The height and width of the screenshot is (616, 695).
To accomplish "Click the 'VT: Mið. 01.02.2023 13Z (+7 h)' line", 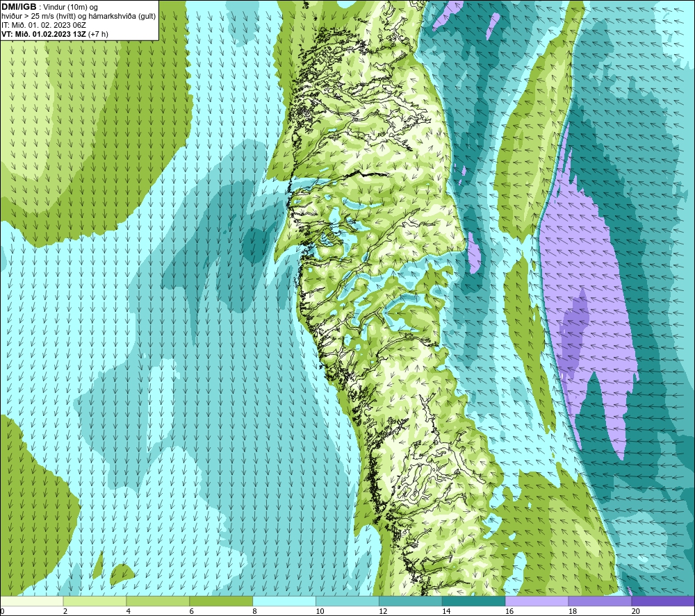I will 54,34.
